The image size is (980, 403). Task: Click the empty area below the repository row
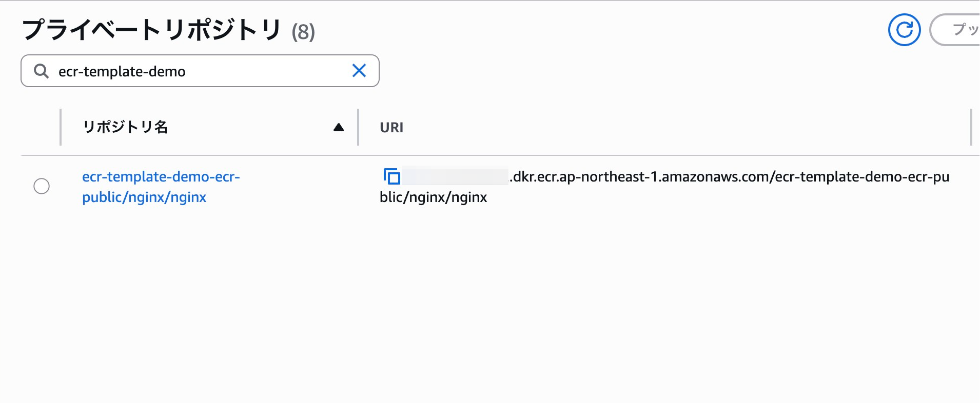487,308
